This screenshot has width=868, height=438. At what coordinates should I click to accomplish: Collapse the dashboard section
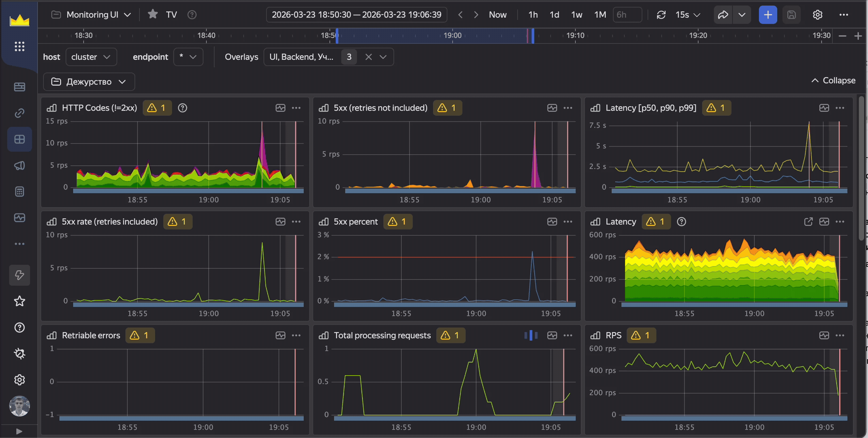(833, 81)
